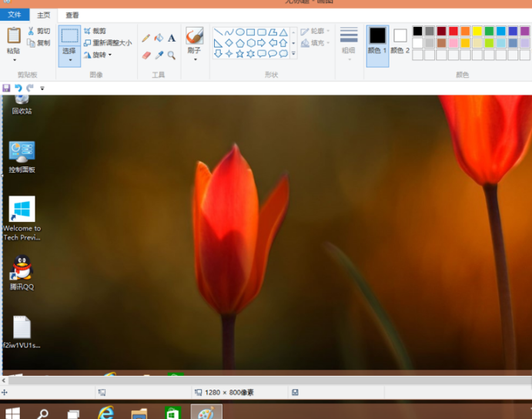Viewport: 532px width, 419px height.
Task: Click the Undo arrow in quick access toolbar
Action: click(18, 89)
